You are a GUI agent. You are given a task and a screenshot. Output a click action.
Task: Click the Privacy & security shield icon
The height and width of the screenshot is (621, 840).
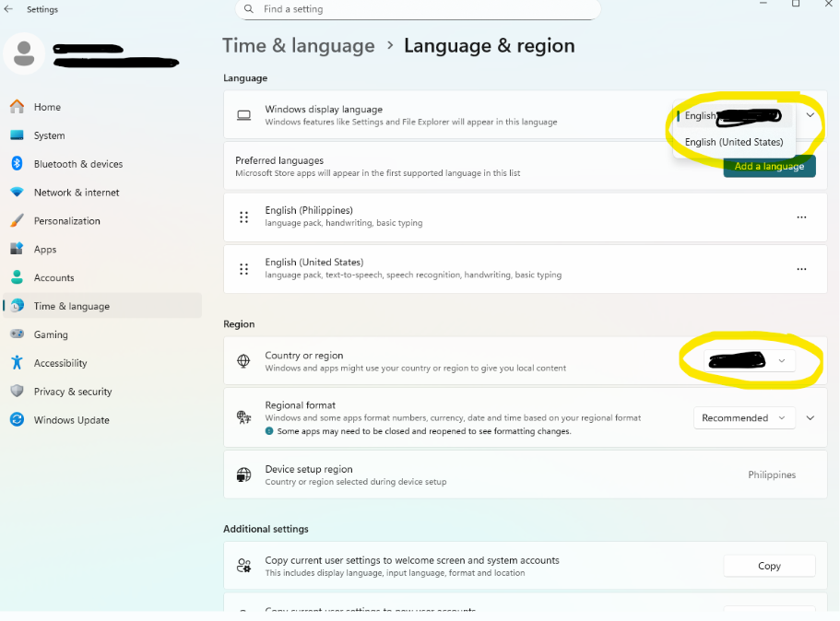[18, 391]
